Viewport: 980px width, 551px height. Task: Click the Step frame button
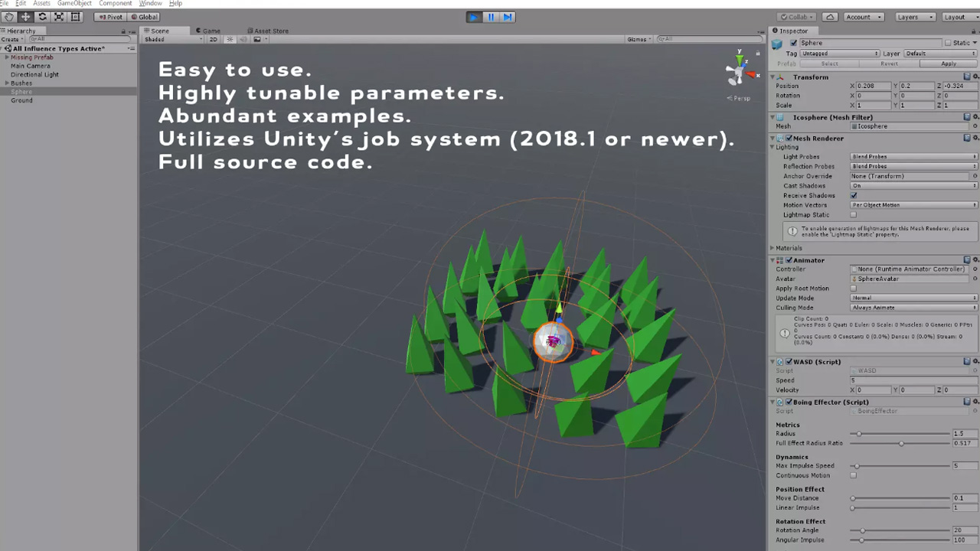click(508, 17)
